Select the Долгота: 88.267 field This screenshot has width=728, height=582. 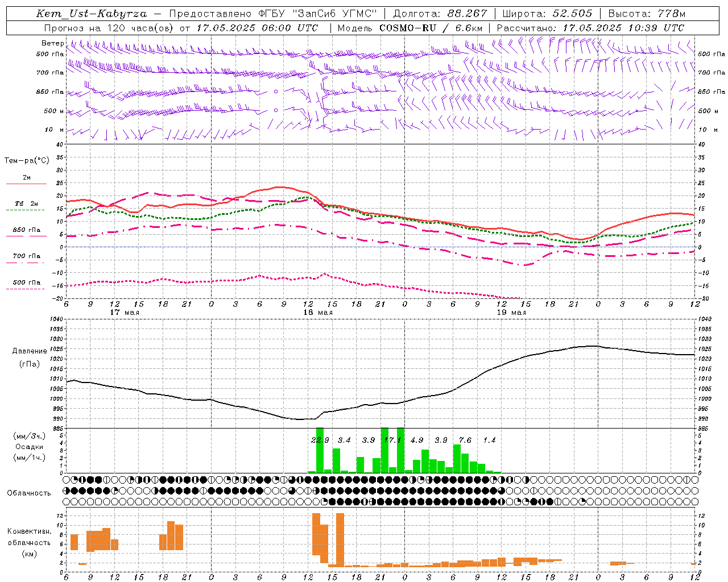(x=440, y=14)
